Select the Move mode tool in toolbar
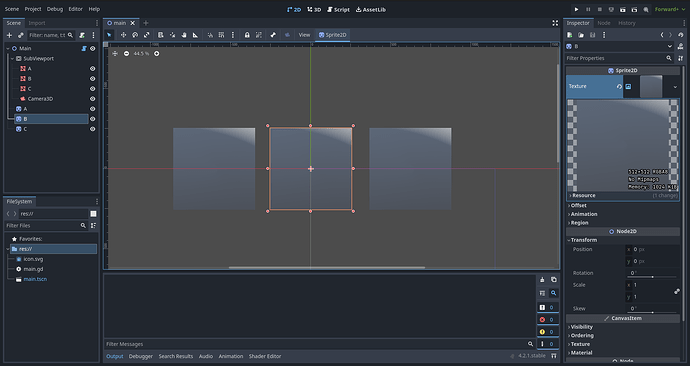Viewport: 690px width, 366px height. (123, 35)
